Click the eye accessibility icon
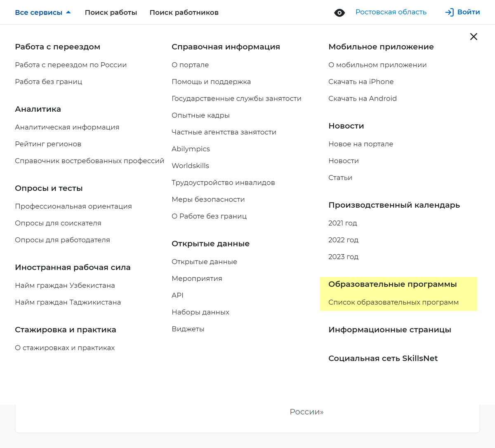The image size is (495, 448). point(339,12)
